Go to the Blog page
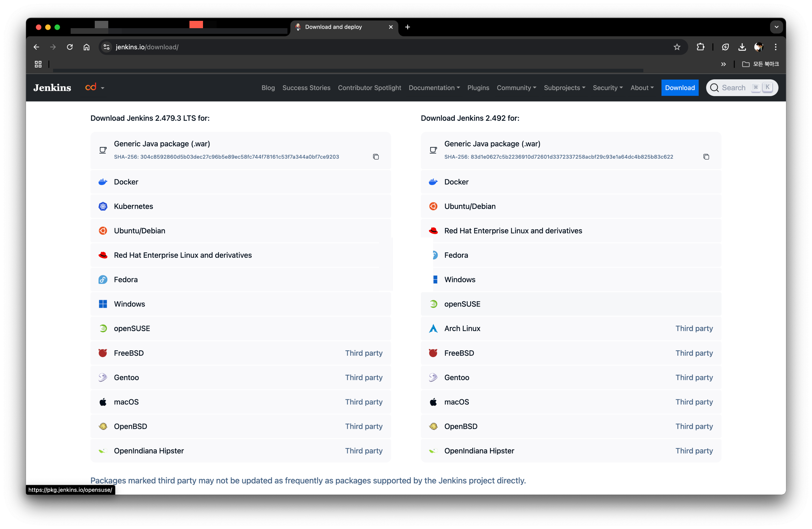This screenshot has height=529, width=812. (268, 88)
